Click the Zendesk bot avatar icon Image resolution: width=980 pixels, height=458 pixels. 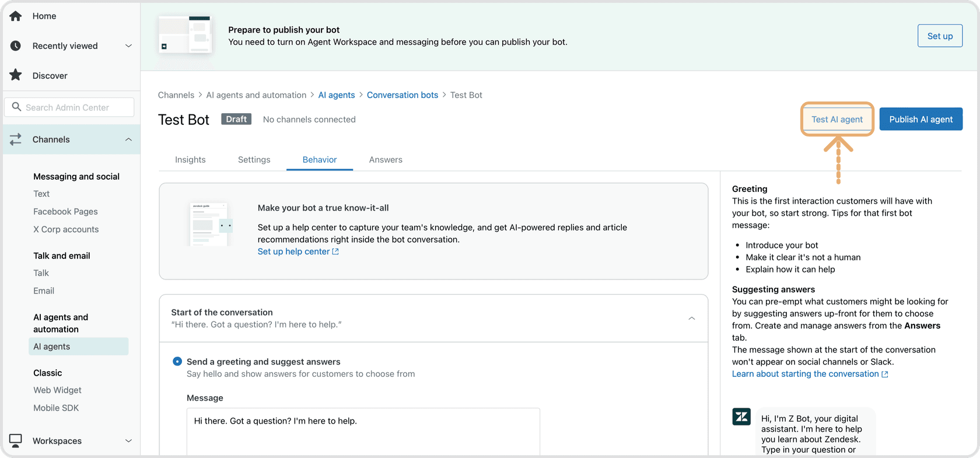tap(741, 417)
